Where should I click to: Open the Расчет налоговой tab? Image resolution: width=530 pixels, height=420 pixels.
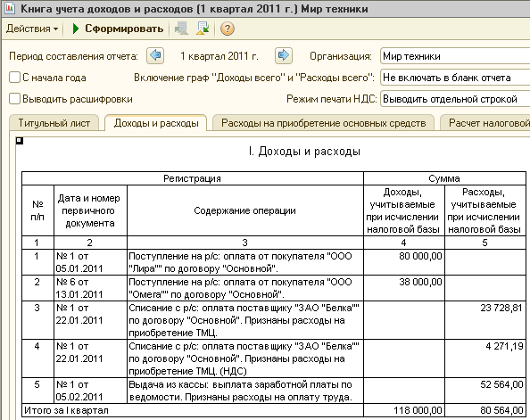[x=485, y=123]
